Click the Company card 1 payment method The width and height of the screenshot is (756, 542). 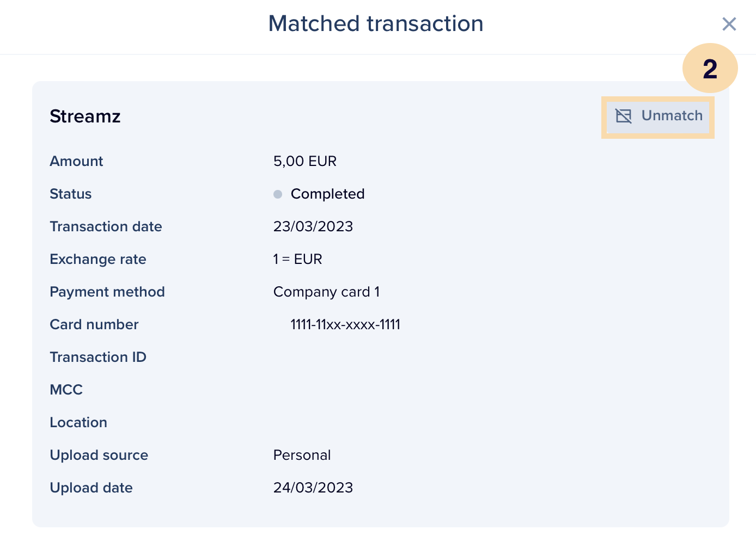click(x=326, y=292)
